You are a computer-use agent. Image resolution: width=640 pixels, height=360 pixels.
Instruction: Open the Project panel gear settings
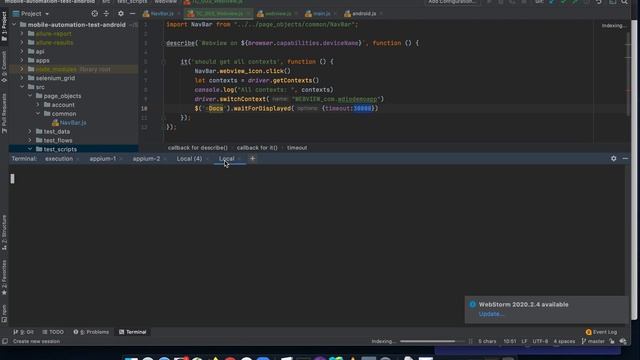click(121, 13)
